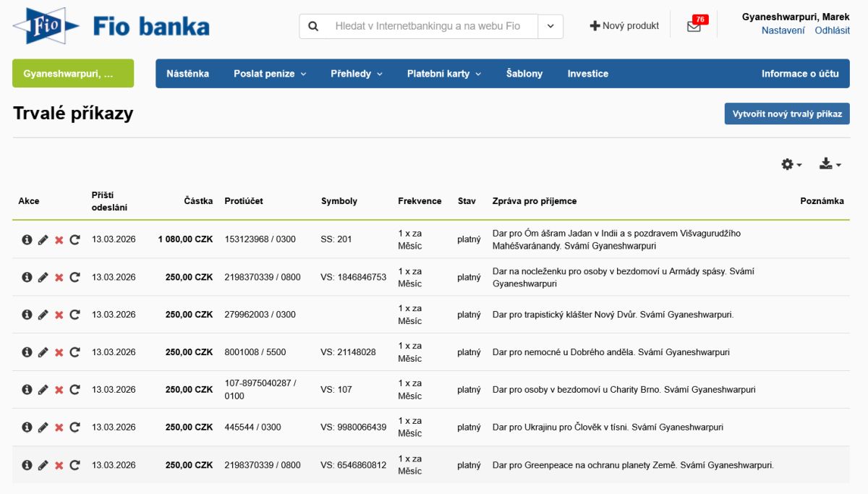Expand the search options chevron

550,26
